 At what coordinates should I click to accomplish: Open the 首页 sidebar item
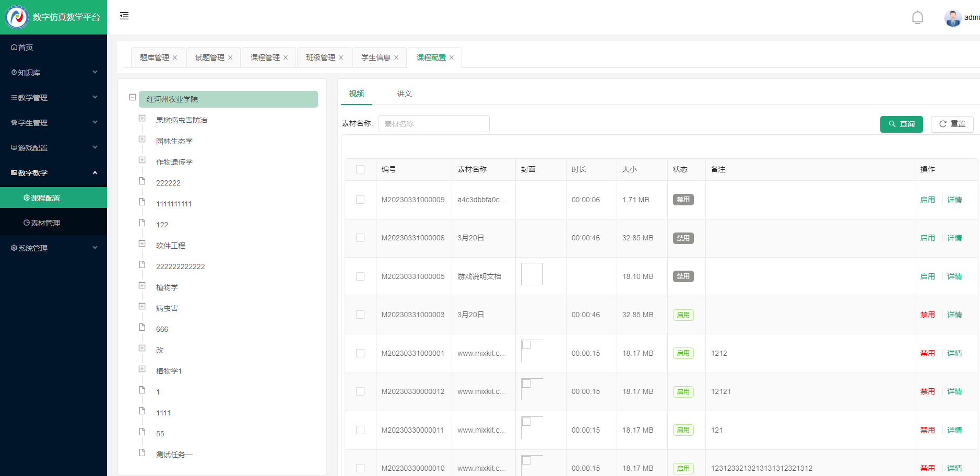point(53,48)
